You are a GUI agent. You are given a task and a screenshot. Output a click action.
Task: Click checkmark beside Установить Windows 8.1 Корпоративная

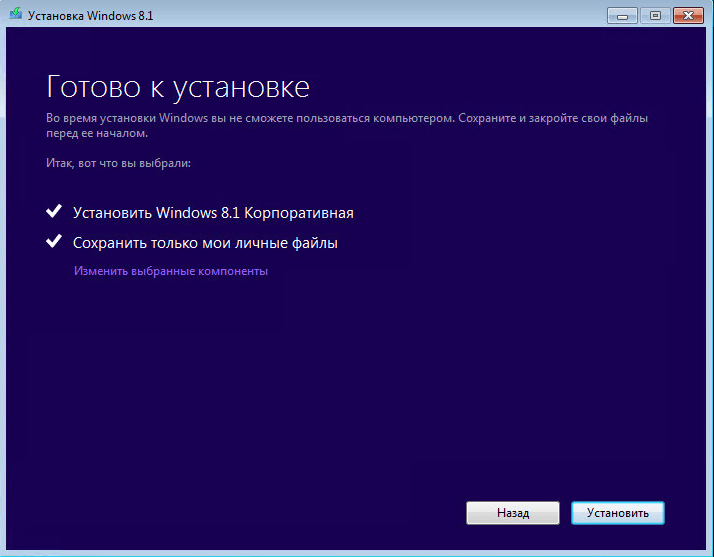[54, 211]
